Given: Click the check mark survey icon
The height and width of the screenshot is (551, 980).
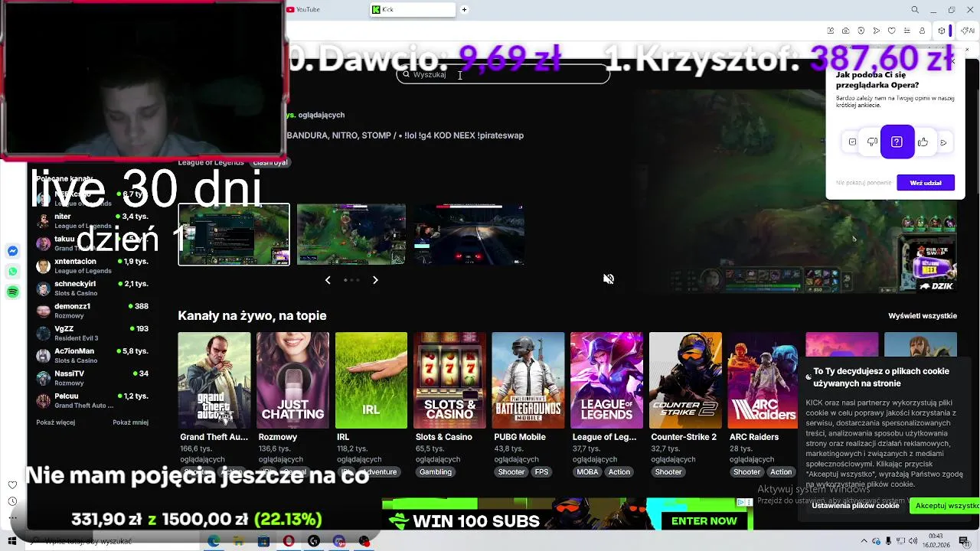Looking at the screenshot, I should click(852, 142).
